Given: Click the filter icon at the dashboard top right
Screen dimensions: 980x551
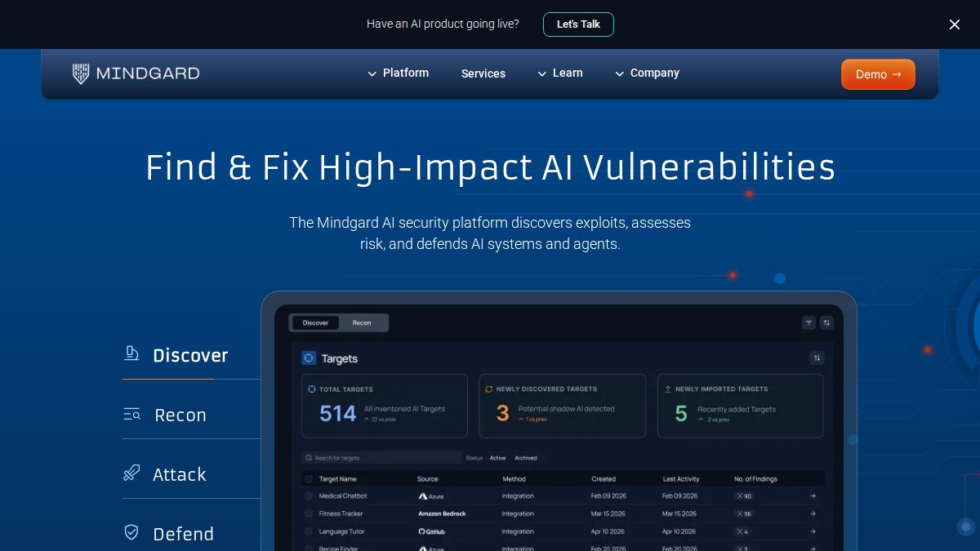Looking at the screenshot, I should pyautogui.click(x=808, y=323).
